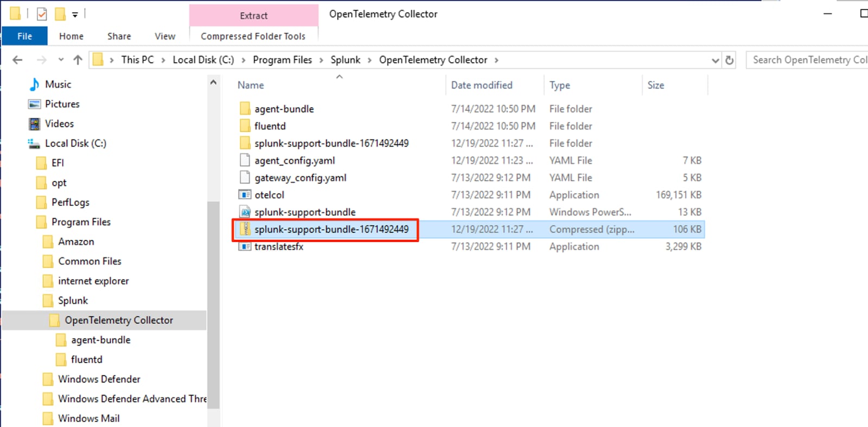Select Windows Defender in the navigation tree

click(x=99, y=379)
